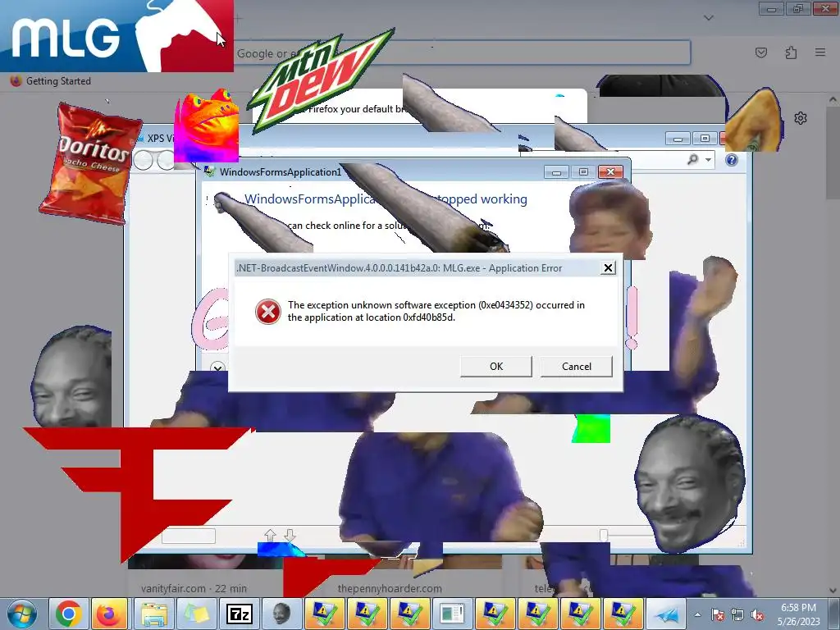Open the Action Center flag tray icon
This screenshot has width=840, height=630.
(718, 614)
